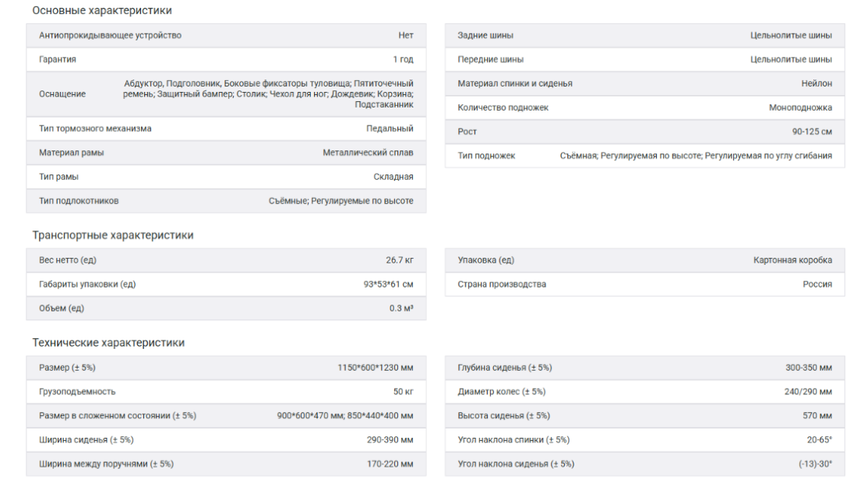Click the 'Гарантия' row label
This screenshot has width=868, height=497.
[58, 59]
